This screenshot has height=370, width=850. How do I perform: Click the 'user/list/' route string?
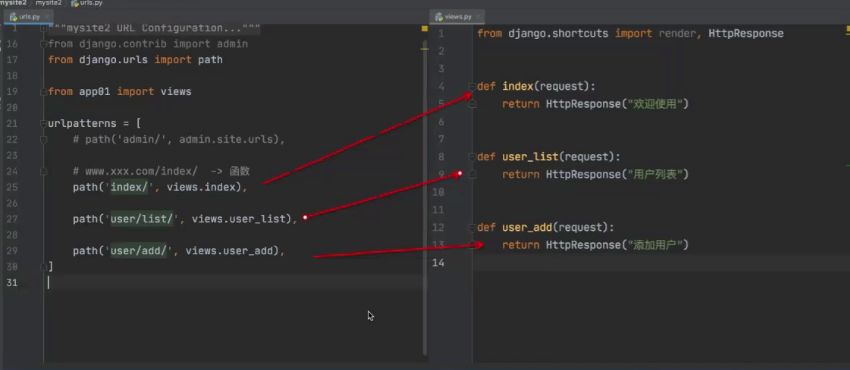(x=141, y=219)
